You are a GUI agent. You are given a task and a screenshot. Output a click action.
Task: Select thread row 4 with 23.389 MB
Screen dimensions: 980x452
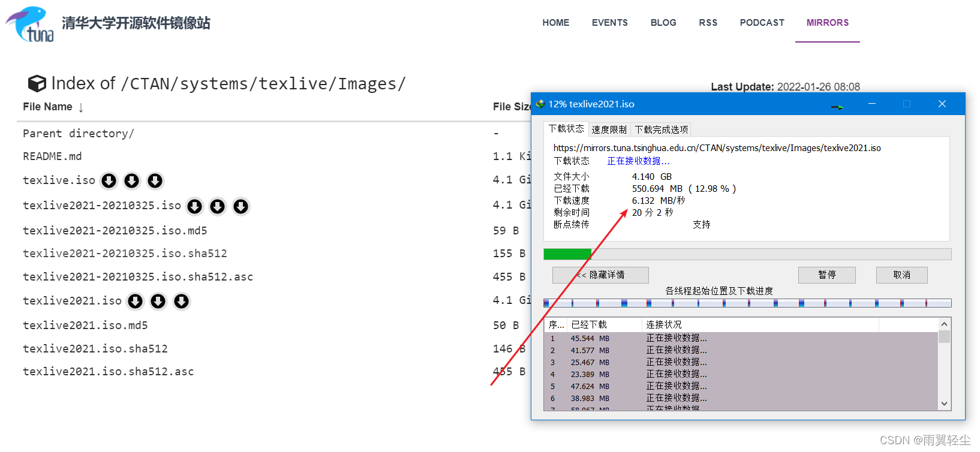coord(741,374)
